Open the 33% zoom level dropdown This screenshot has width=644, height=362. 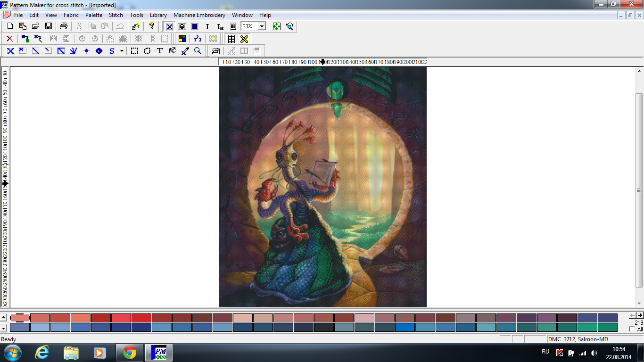tap(262, 26)
